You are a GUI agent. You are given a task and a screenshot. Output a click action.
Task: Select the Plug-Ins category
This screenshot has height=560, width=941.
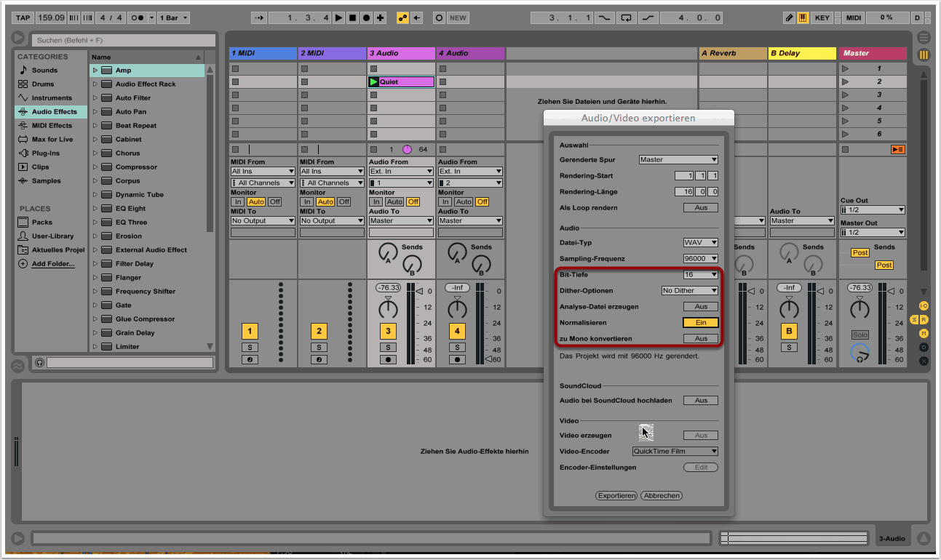coord(46,153)
